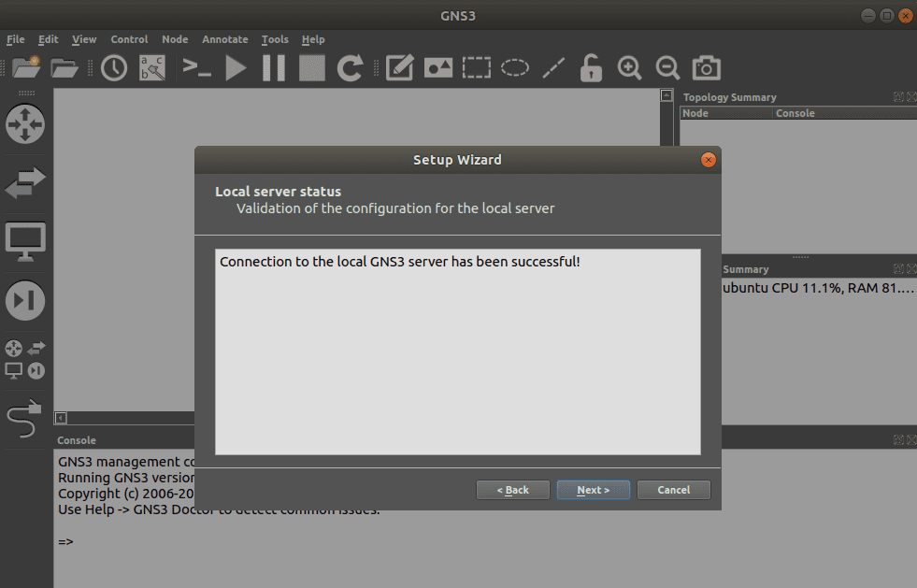Image resolution: width=917 pixels, height=588 pixels.
Task: Open the Help menu
Action: click(x=313, y=39)
